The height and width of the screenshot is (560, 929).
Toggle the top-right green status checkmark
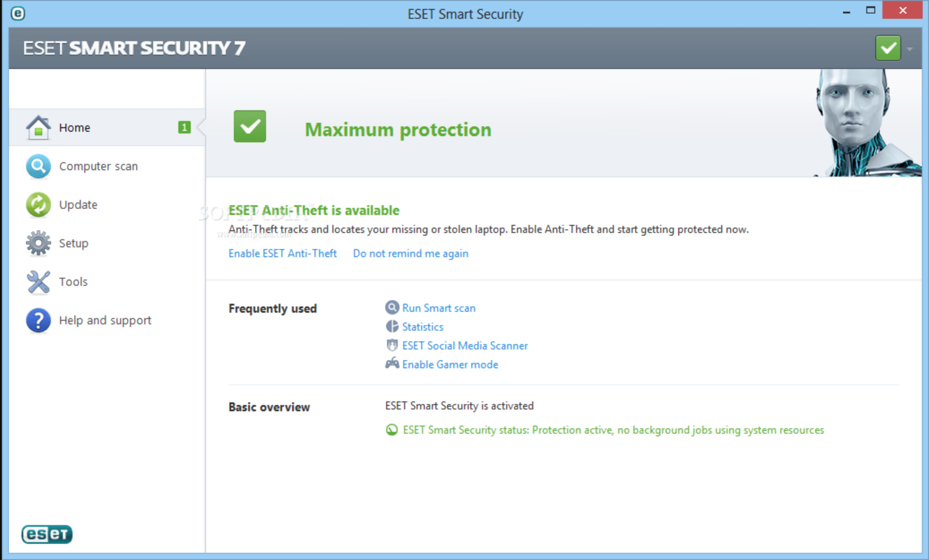[888, 48]
